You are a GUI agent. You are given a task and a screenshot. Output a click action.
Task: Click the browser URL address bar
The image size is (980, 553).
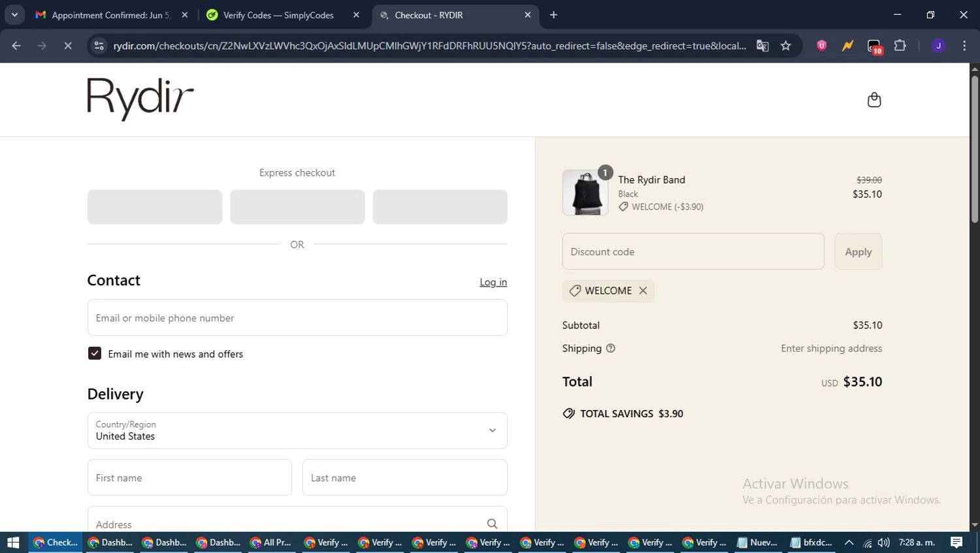(429, 46)
